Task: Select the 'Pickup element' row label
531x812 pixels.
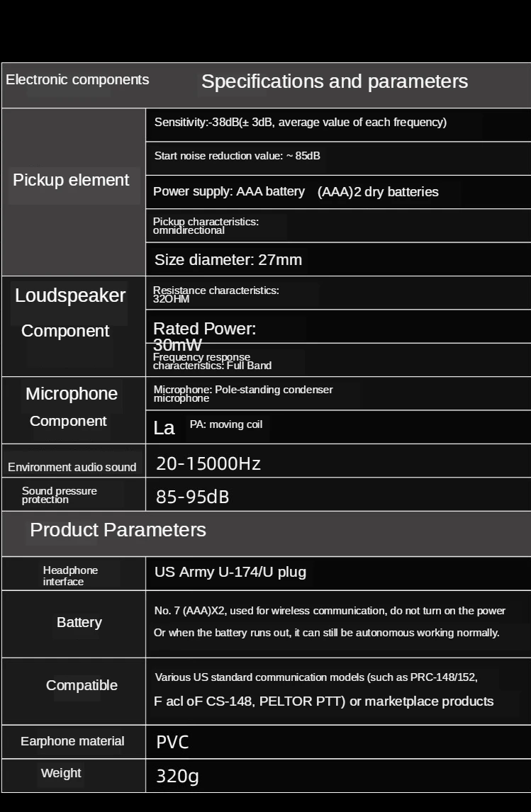Action: [x=71, y=180]
